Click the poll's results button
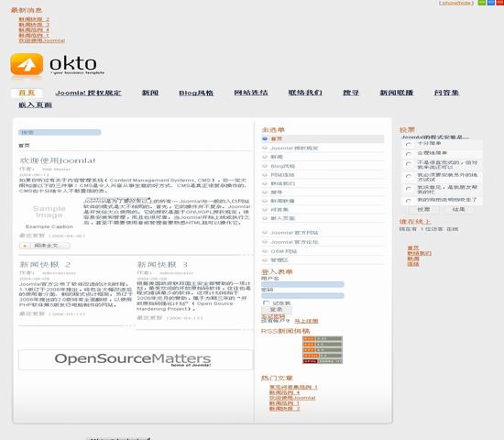 [458, 209]
